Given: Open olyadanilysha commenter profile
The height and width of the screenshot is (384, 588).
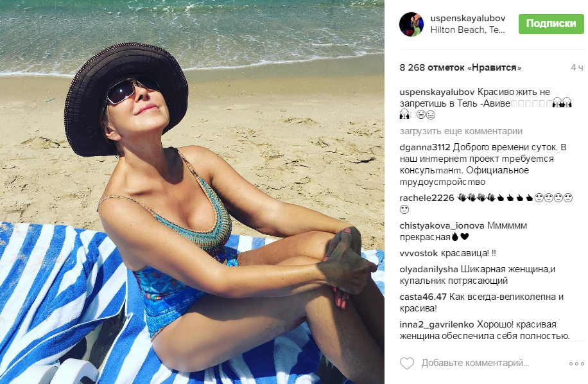Looking at the screenshot, I should click(429, 269).
